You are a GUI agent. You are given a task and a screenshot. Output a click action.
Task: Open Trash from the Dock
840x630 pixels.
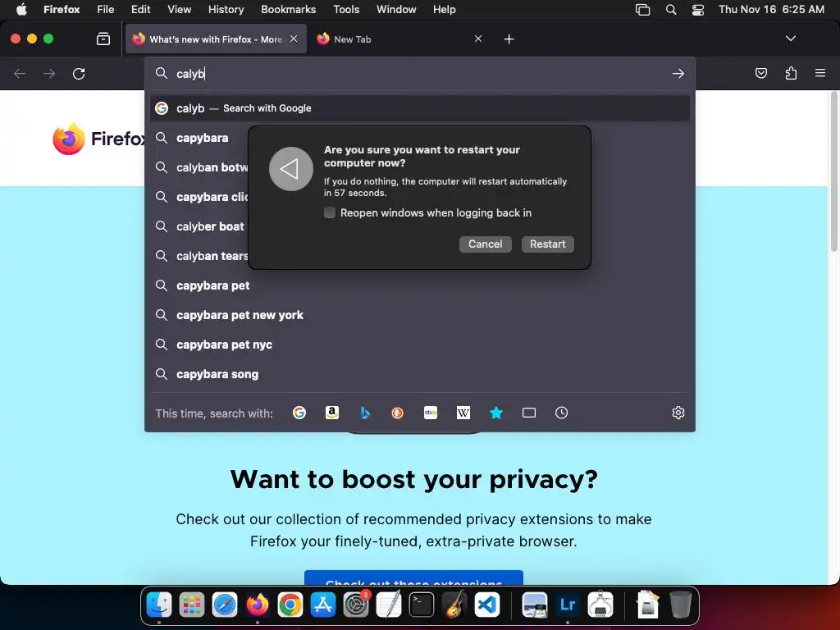click(x=680, y=605)
